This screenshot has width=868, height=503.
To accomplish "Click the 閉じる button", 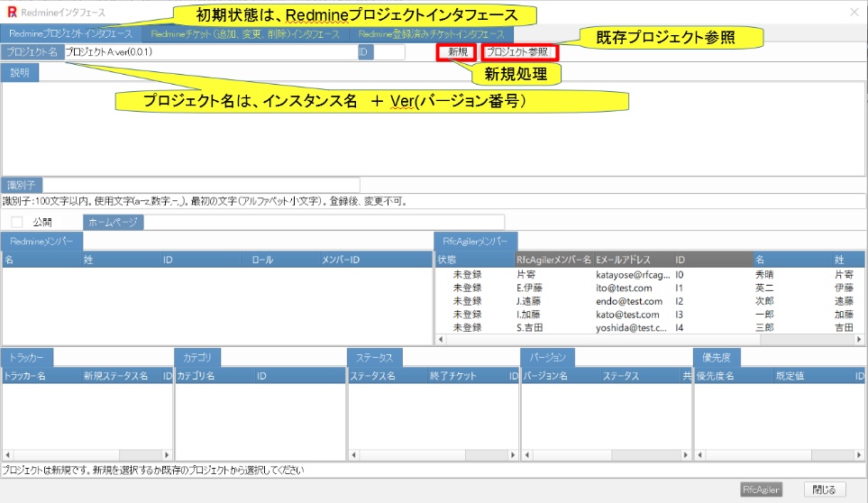I will pyautogui.click(x=824, y=489).
